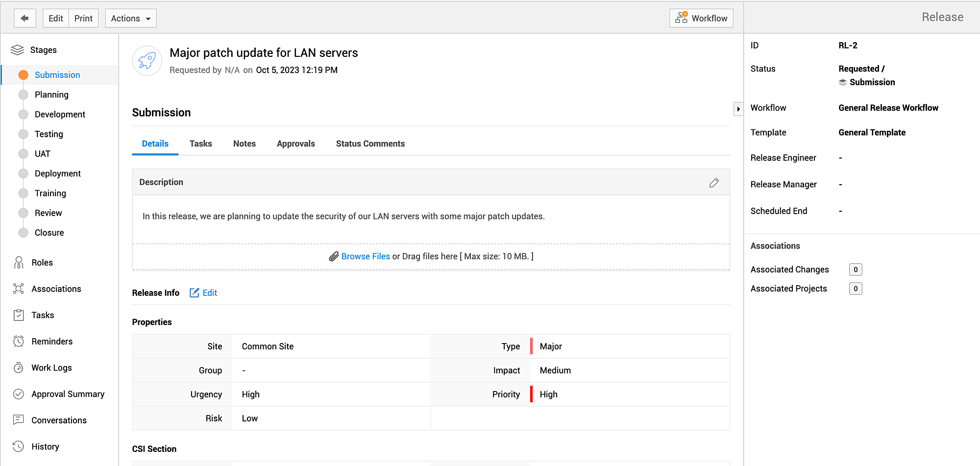
Task: Click the Stages layers icon
Action: click(x=17, y=50)
